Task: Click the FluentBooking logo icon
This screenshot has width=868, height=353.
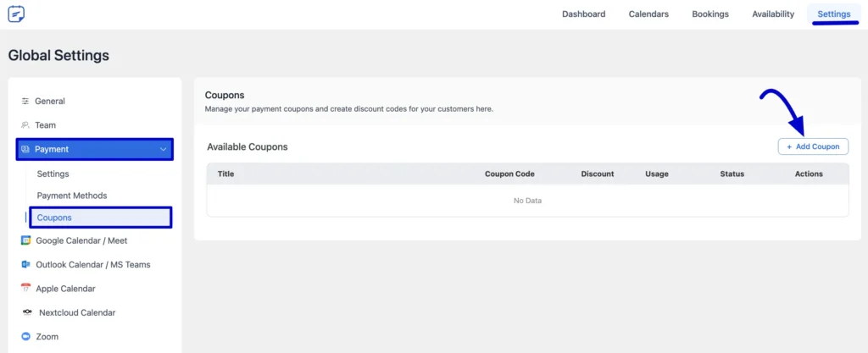Action: point(16,14)
